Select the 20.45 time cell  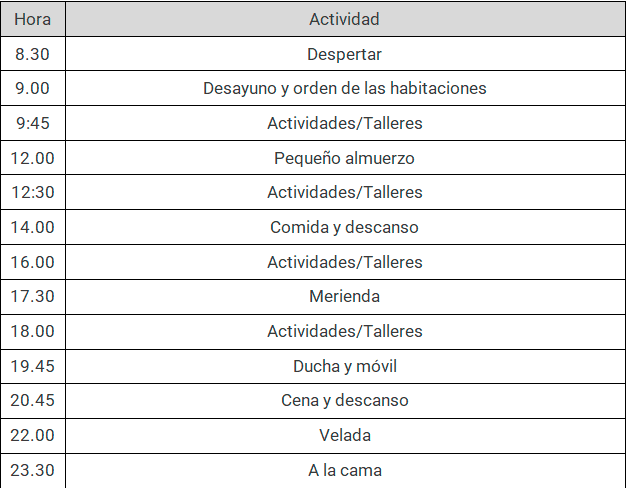click(33, 401)
